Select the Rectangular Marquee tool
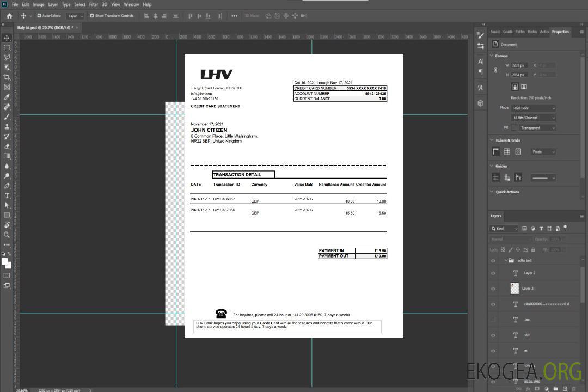Image resolution: width=588 pixels, height=392 pixels. pyautogui.click(x=7, y=48)
